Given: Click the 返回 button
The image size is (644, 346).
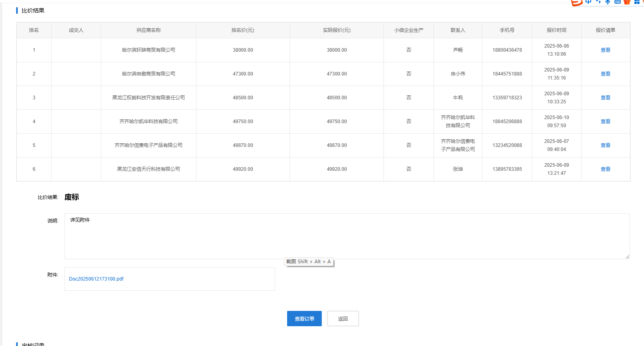Looking at the screenshot, I should click(x=343, y=319).
